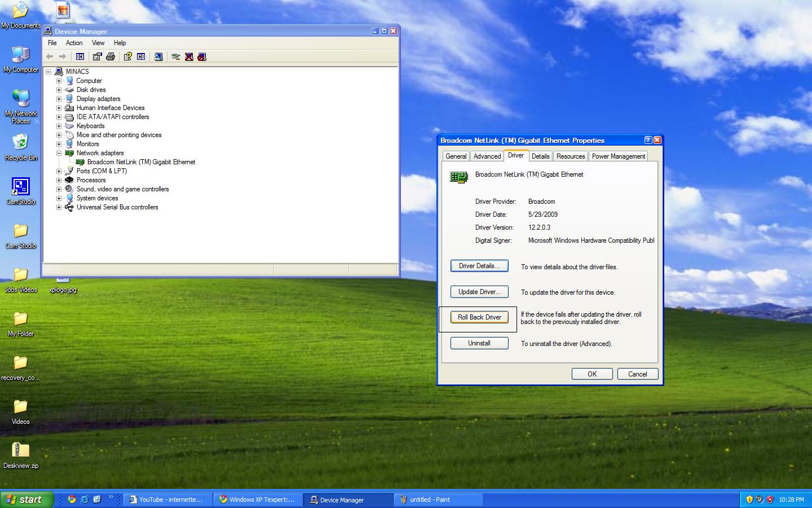Image resolution: width=812 pixels, height=508 pixels.
Task: Select the System devices tree item
Action: [97, 198]
